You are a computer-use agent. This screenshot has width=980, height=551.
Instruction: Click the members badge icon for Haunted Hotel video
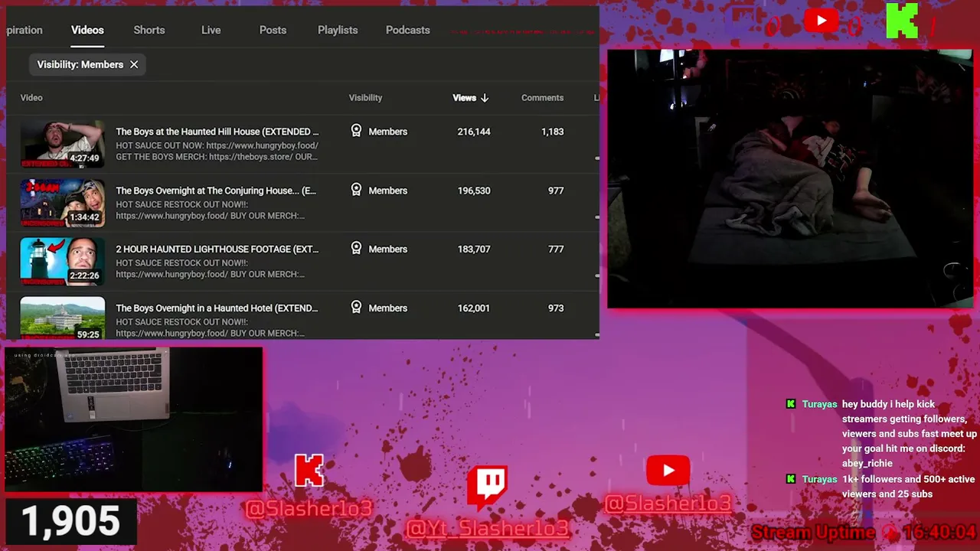(x=356, y=307)
